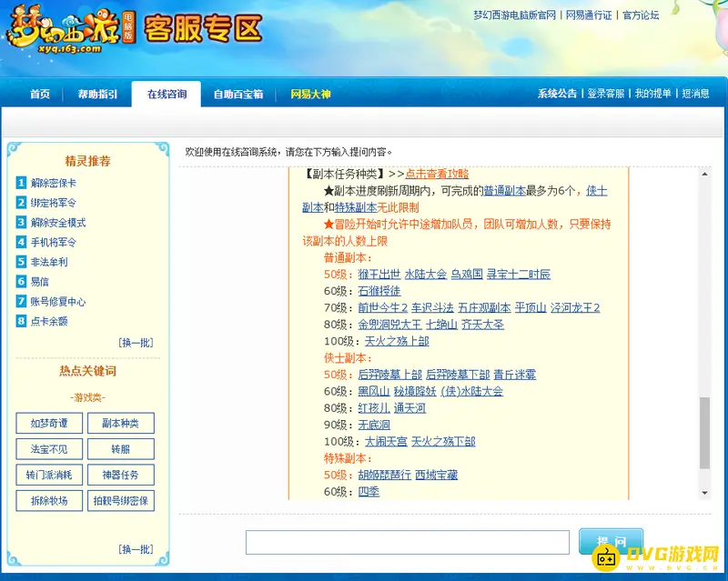This screenshot has height=581, width=728.
Task: Open the 天火之殇上部 link
Action: tap(397, 341)
